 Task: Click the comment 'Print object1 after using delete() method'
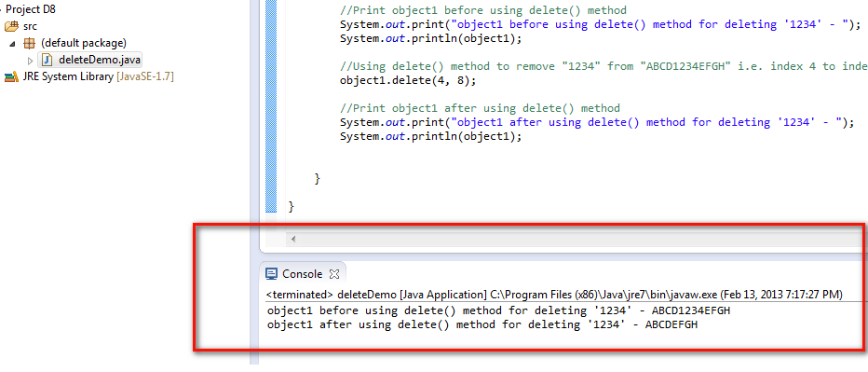pyautogui.click(x=480, y=108)
